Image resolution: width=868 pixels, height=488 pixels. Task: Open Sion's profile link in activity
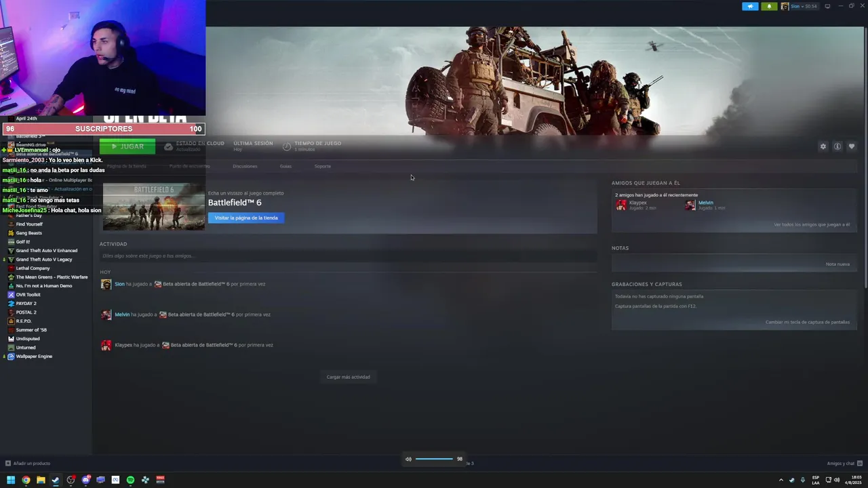coord(119,284)
